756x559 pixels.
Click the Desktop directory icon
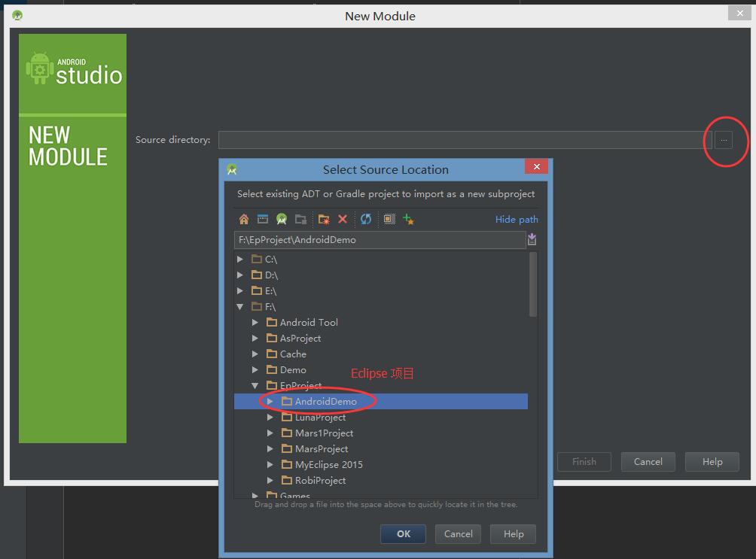[x=263, y=219]
